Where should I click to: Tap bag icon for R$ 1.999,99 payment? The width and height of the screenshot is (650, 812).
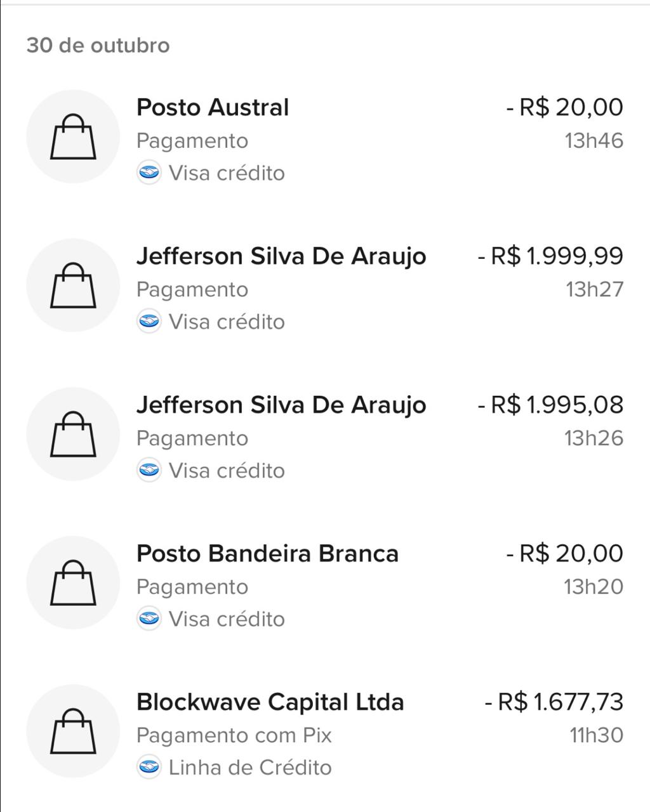pyautogui.click(x=73, y=285)
